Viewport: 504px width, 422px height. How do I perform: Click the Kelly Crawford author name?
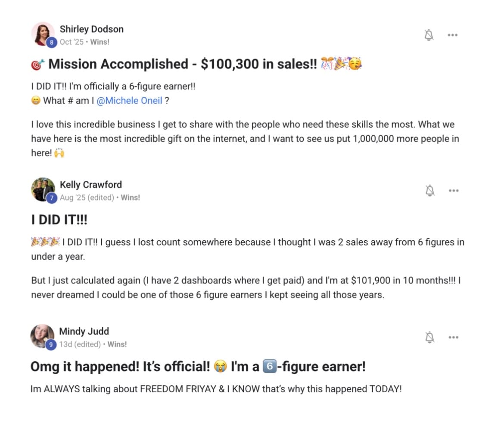tap(90, 185)
